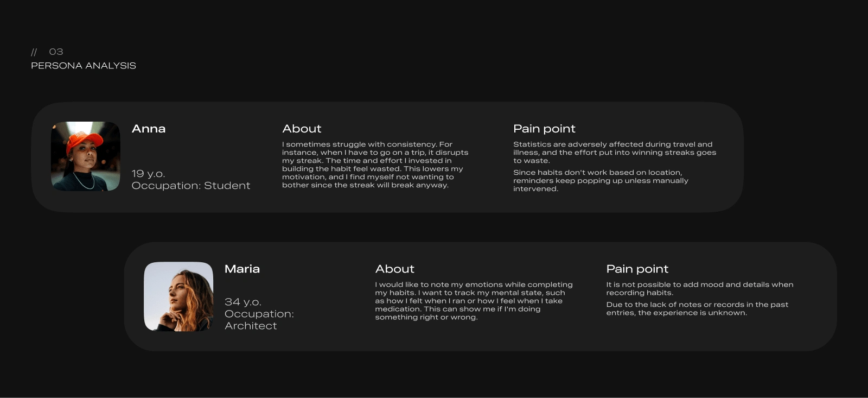The height and width of the screenshot is (398, 868).
Task: Click the About heading in Maria's card
Action: tap(394, 269)
